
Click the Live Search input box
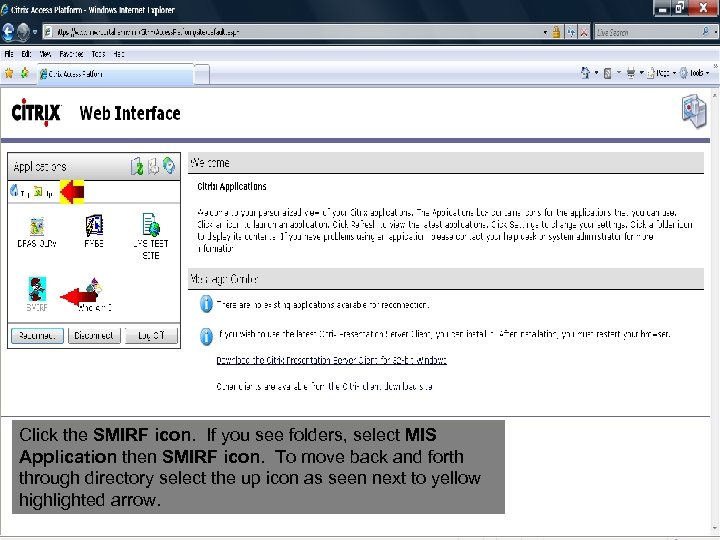click(x=647, y=32)
